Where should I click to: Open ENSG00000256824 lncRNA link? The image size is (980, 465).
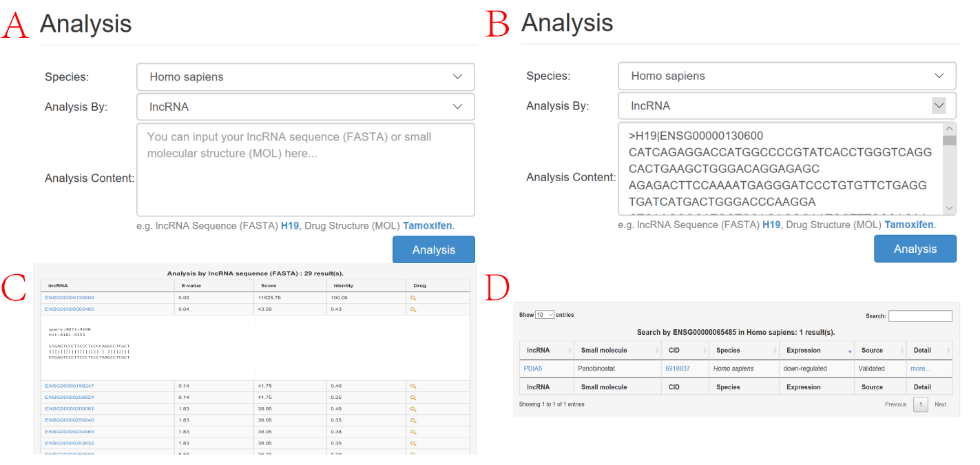tap(70, 397)
